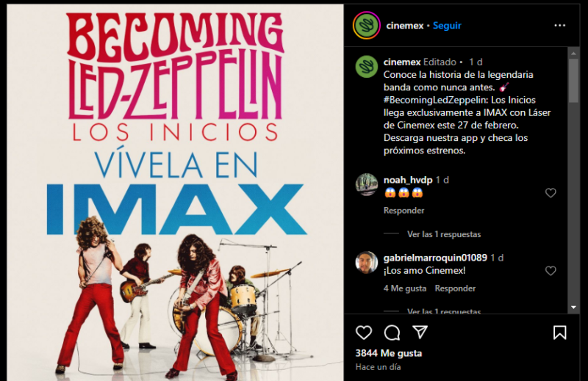Open the comment bubble icon
This screenshot has width=588, height=381.
coord(392,333)
